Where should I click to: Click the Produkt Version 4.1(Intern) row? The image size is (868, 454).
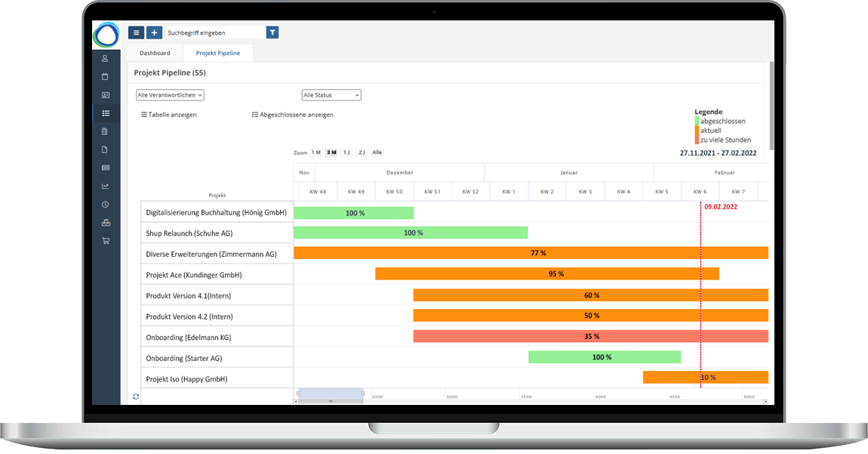click(217, 295)
